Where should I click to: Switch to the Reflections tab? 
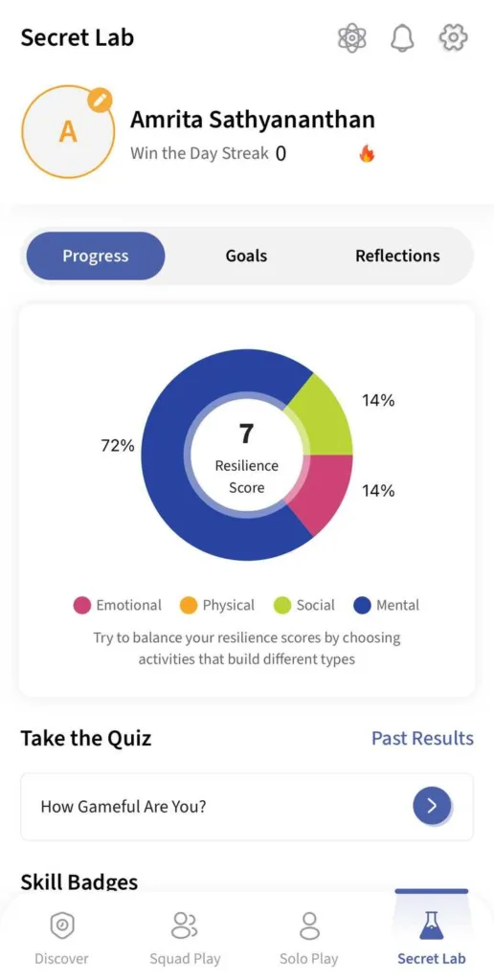(x=397, y=256)
